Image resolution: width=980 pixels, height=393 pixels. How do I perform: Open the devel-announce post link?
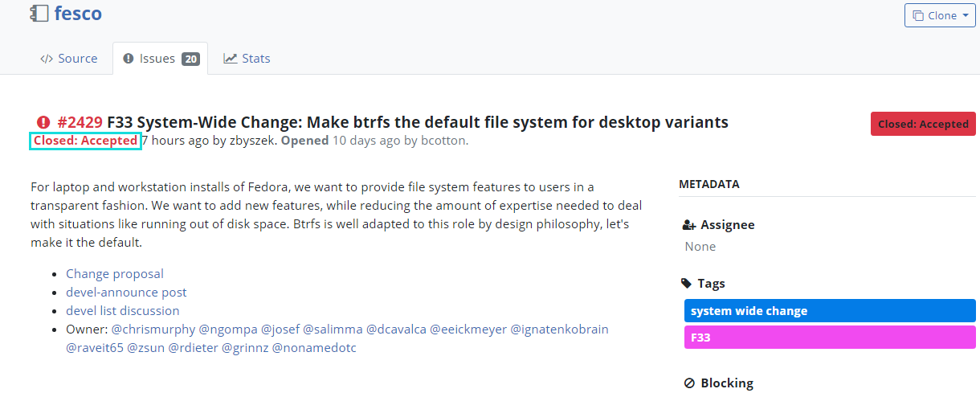(x=126, y=293)
